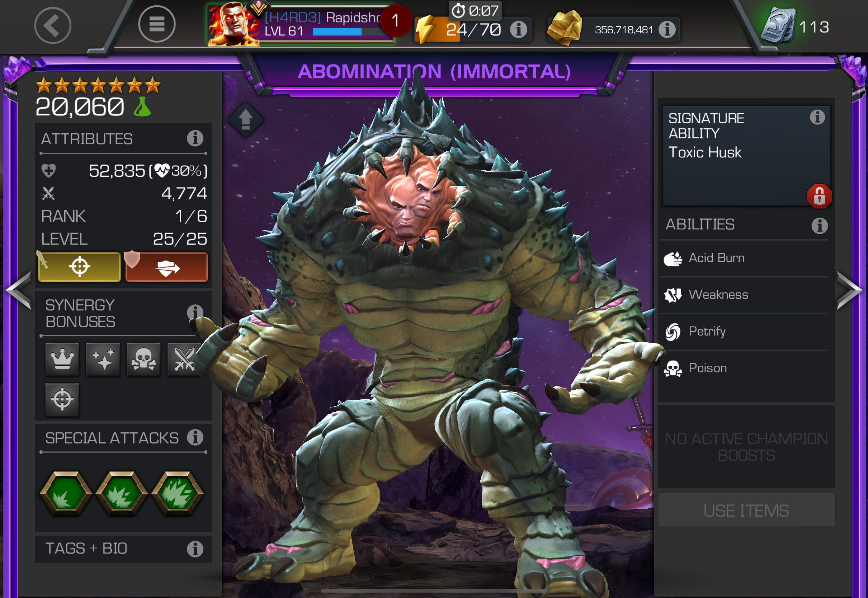Open the energy info icon
Screen dimensions: 868x598
(x=519, y=29)
